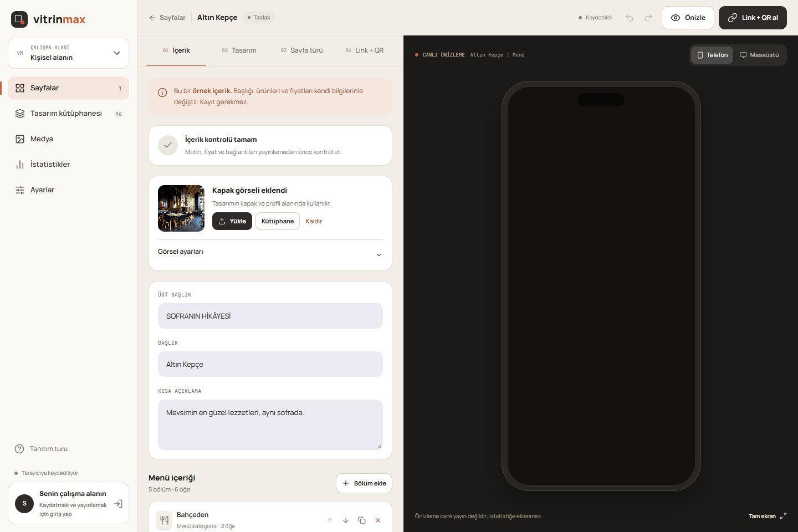Click the Bahçeden fork-and-knife category icon
Image resolution: width=798 pixels, height=532 pixels.
click(x=164, y=520)
